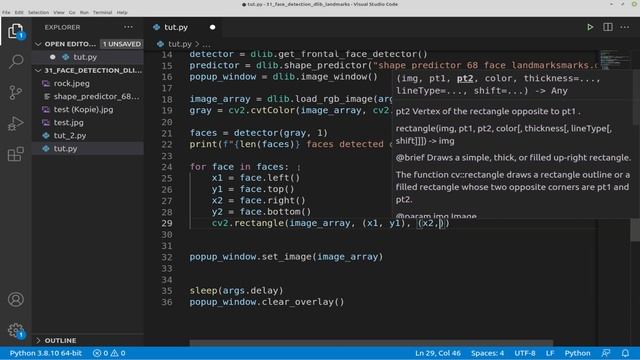
Task: Open the Explorer view in activity bar
Action: click(x=16, y=31)
